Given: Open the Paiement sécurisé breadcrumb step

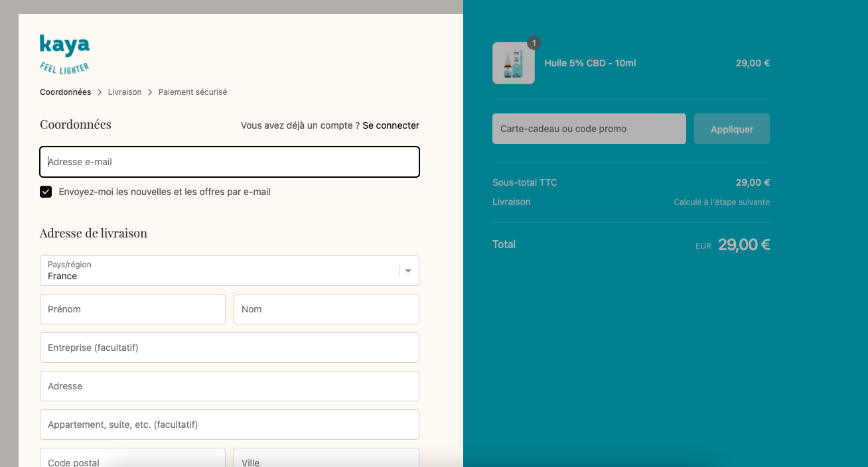Looking at the screenshot, I should pyautogui.click(x=192, y=92).
